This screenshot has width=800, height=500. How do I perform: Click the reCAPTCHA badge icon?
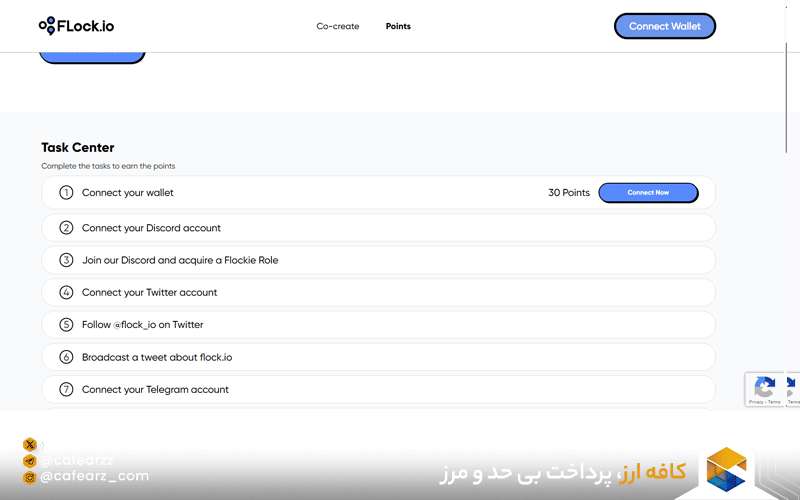764,389
